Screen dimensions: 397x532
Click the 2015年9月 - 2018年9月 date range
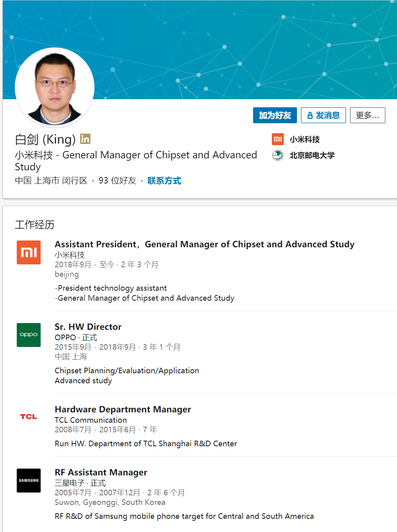(x=95, y=347)
